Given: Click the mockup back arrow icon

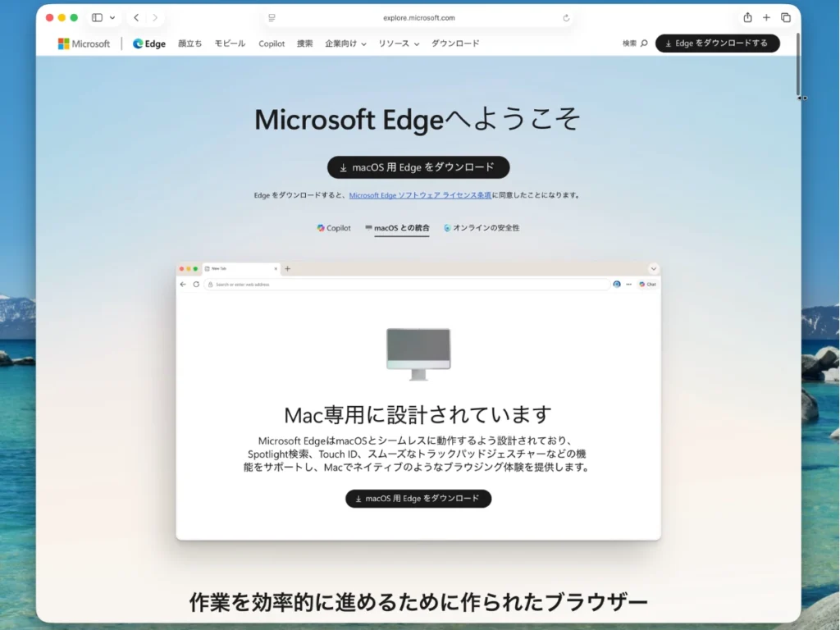Looking at the screenshot, I should point(183,285).
